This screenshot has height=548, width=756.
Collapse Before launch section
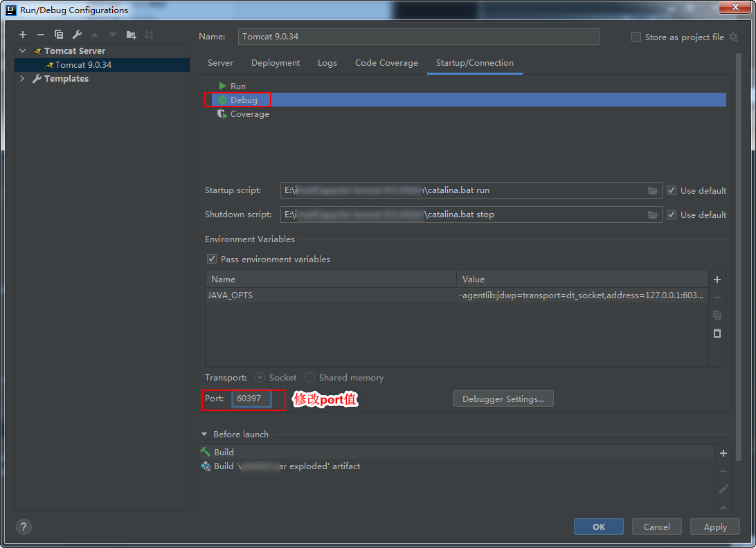coord(204,435)
